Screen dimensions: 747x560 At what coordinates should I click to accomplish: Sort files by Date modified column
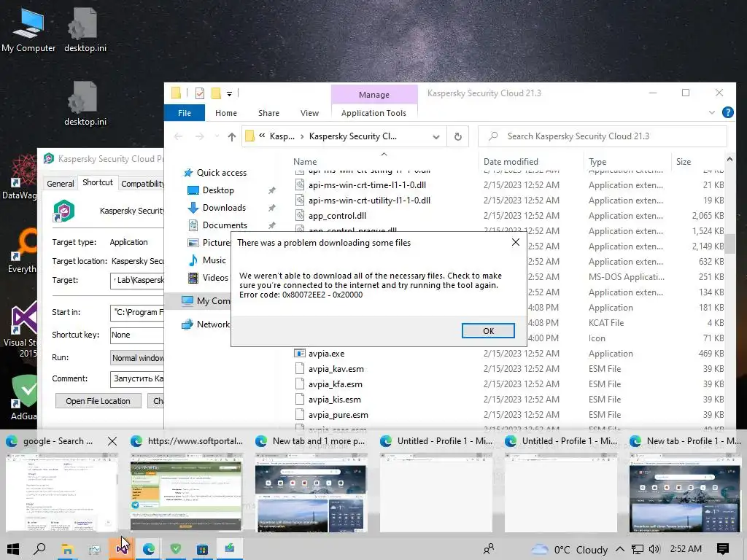(x=511, y=162)
